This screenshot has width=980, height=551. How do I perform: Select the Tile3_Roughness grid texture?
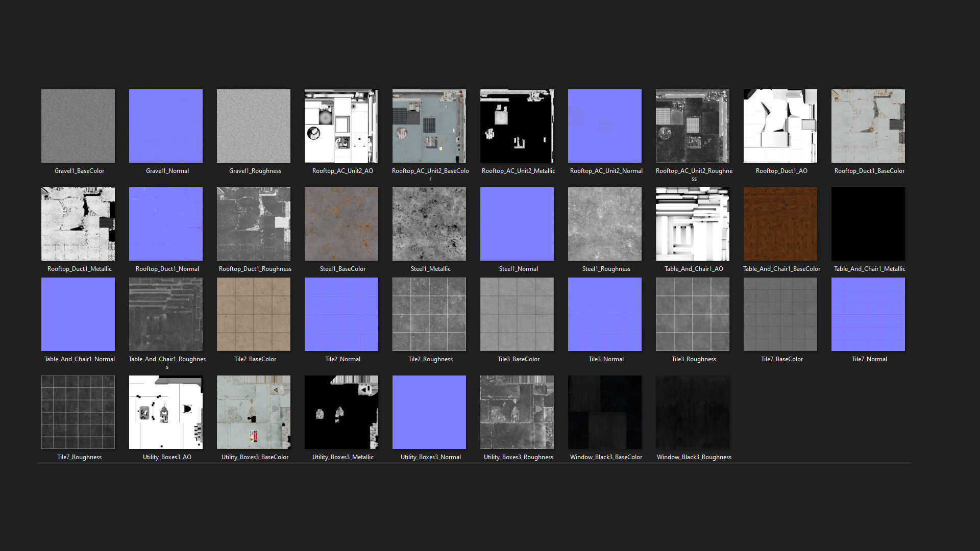click(693, 314)
